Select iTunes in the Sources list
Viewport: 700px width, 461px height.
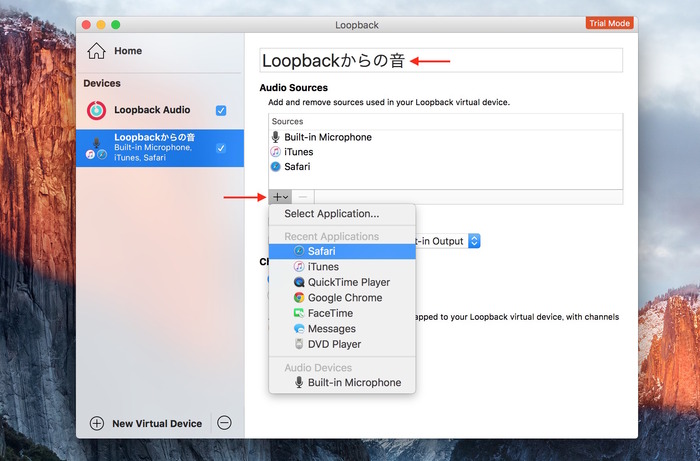click(445, 152)
